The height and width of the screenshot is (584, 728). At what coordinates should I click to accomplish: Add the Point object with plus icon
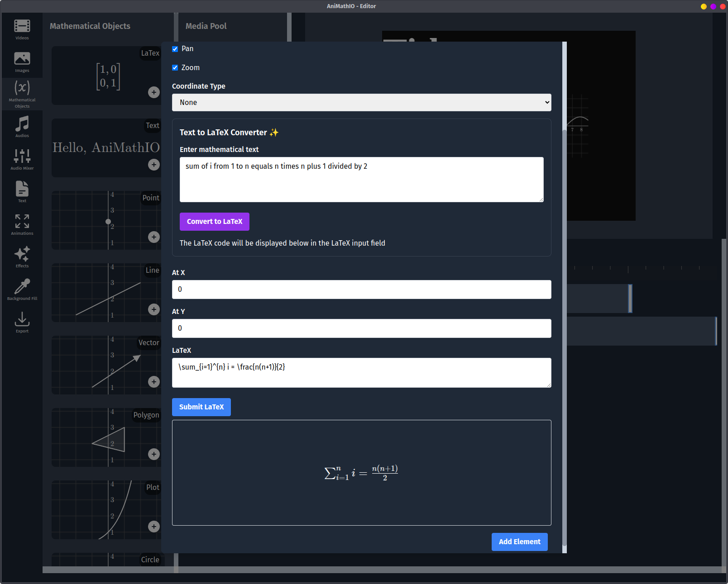(x=154, y=237)
